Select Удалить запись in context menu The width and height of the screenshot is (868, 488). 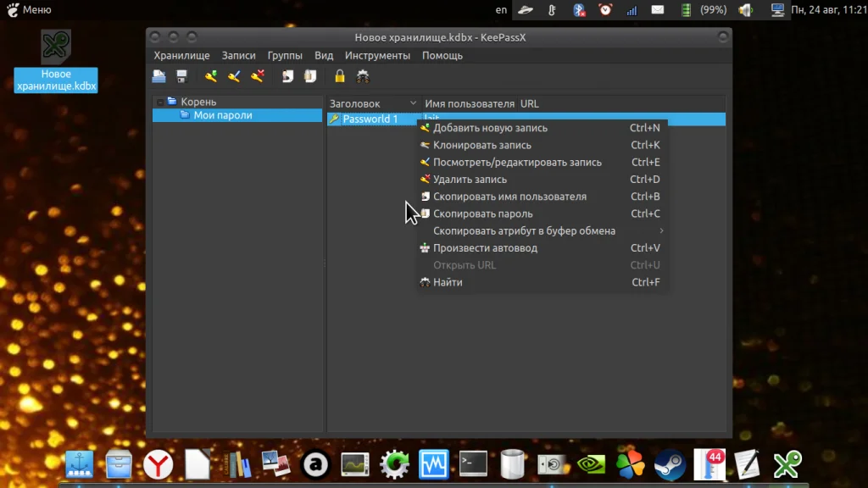(470, 180)
